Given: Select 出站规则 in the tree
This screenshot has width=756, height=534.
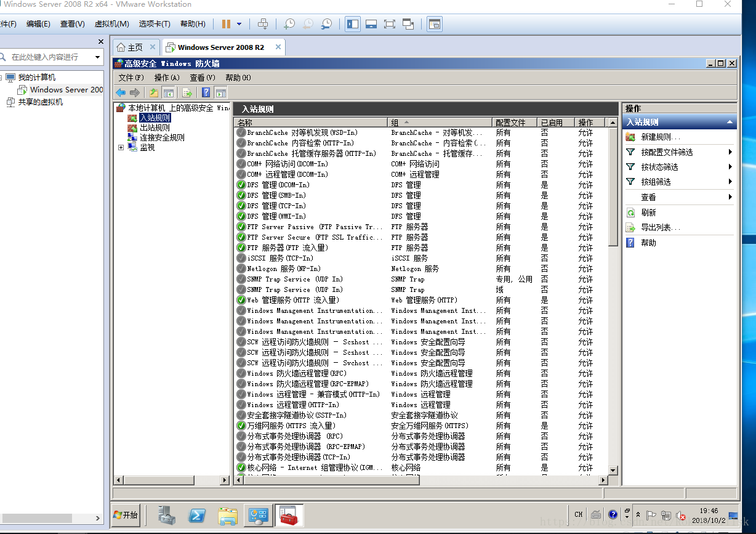Looking at the screenshot, I should pyautogui.click(x=155, y=127).
